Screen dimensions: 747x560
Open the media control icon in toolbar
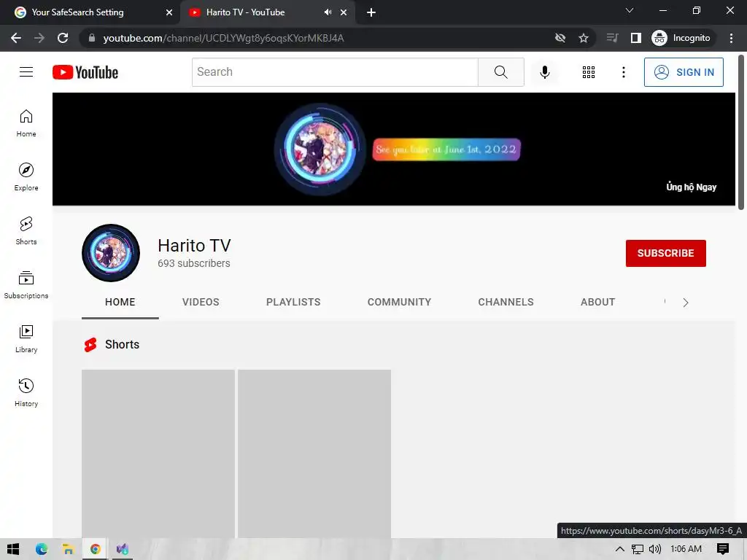[x=613, y=38]
